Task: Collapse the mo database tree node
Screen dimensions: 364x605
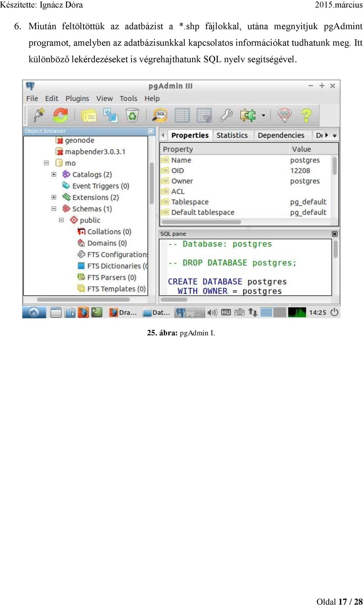Action: pyautogui.click(x=46, y=163)
